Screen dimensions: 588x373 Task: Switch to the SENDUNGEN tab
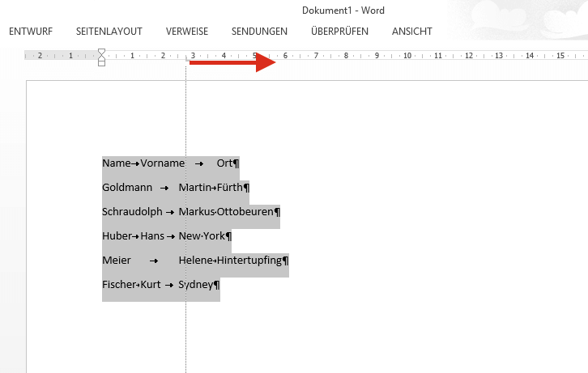(x=259, y=32)
